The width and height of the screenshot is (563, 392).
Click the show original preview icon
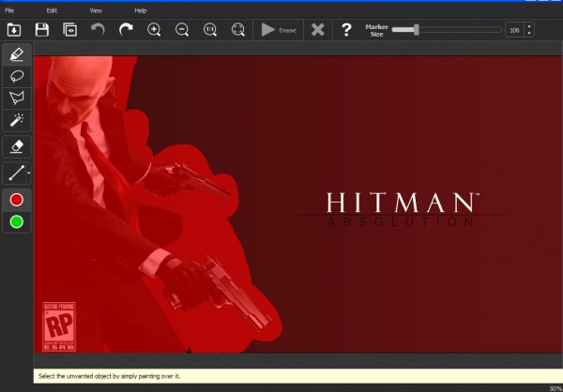point(70,30)
